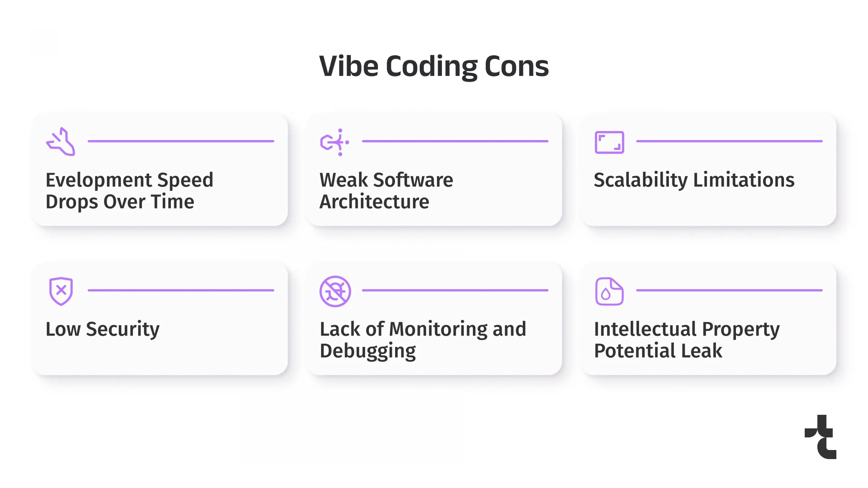Select 'Evelopment Speed Drops Over Time' text

pyautogui.click(x=129, y=191)
